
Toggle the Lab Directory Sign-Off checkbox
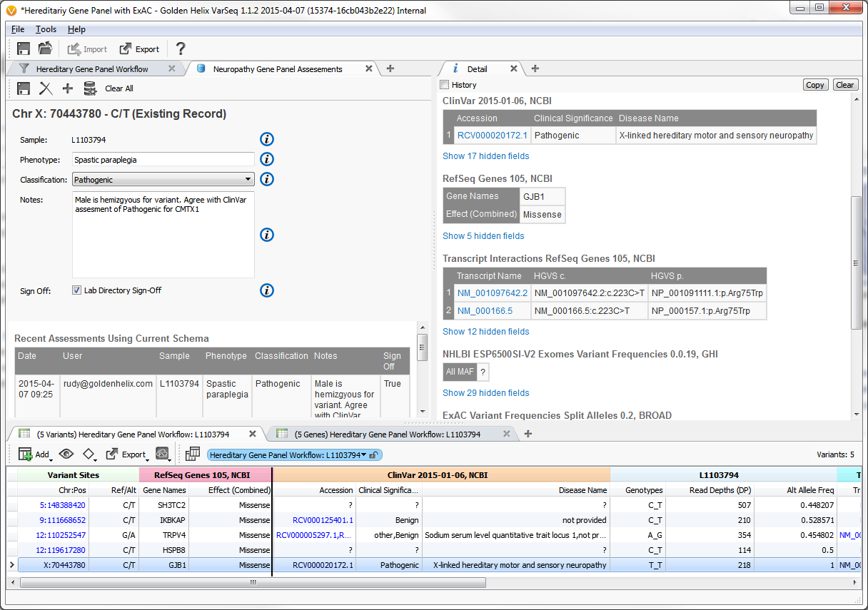(77, 290)
